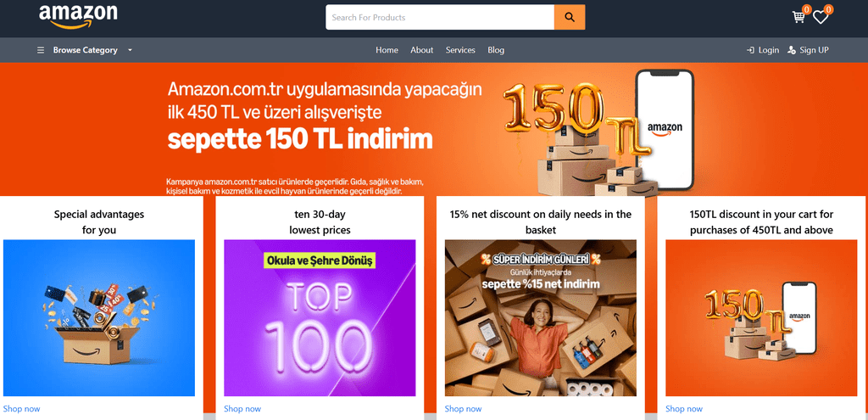The height and width of the screenshot is (420, 868).
Task: Click Shop now under 30-day lowest prices
Action: pyautogui.click(x=242, y=409)
